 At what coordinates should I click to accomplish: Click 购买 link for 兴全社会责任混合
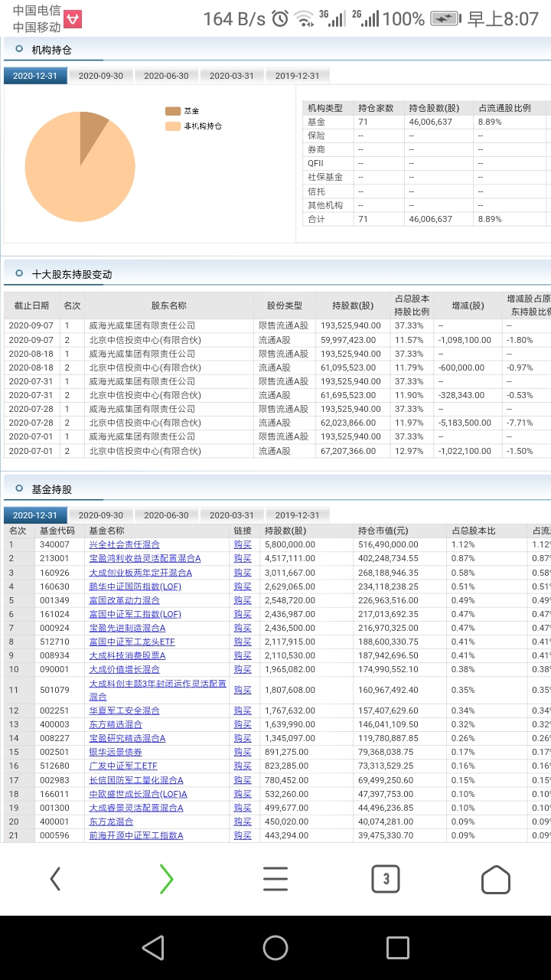[x=243, y=544]
